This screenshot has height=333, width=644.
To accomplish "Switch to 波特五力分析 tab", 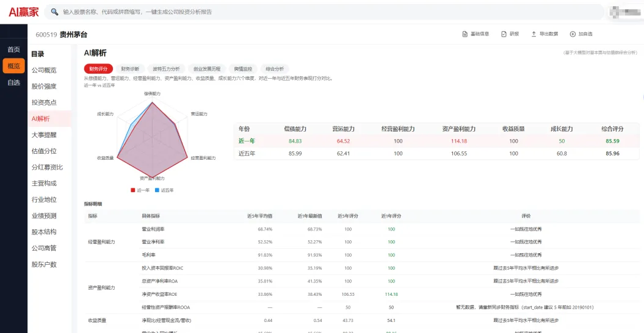I will coord(166,69).
